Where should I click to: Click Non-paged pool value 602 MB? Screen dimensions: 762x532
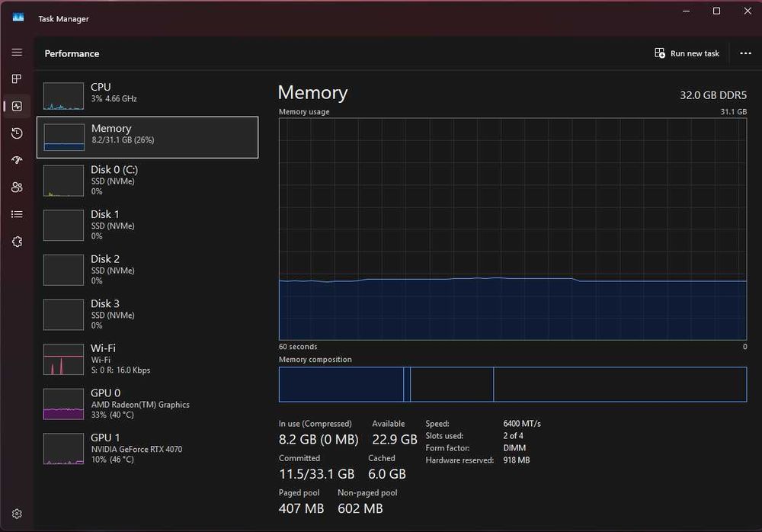click(360, 508)
